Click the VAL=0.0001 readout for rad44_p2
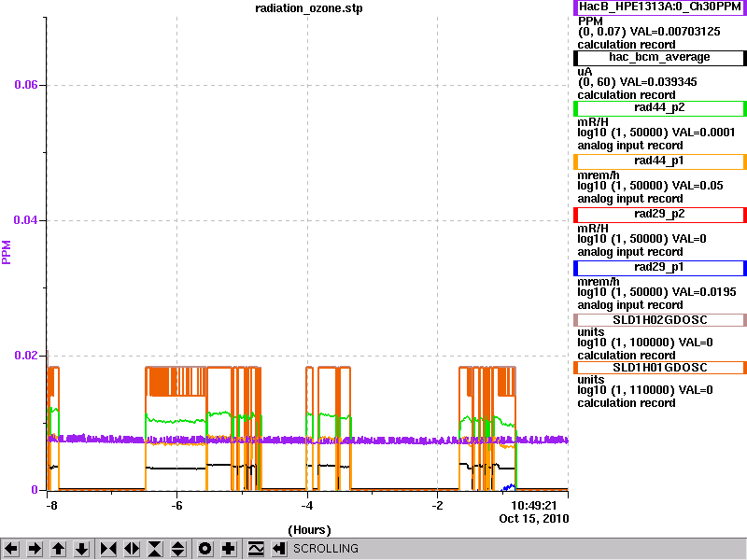The width and height of the screenshot is (747, 560). click(703, 133)
